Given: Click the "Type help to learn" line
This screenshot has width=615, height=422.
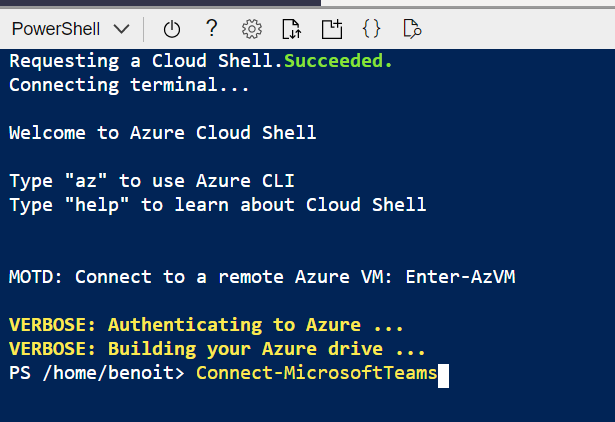Looking at the screenshot, I should tap(217, 205).
